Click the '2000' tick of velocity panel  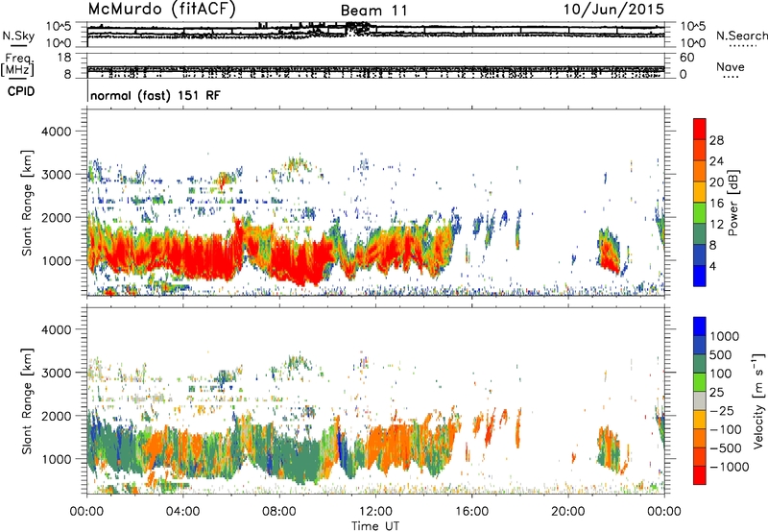[56, 416]
